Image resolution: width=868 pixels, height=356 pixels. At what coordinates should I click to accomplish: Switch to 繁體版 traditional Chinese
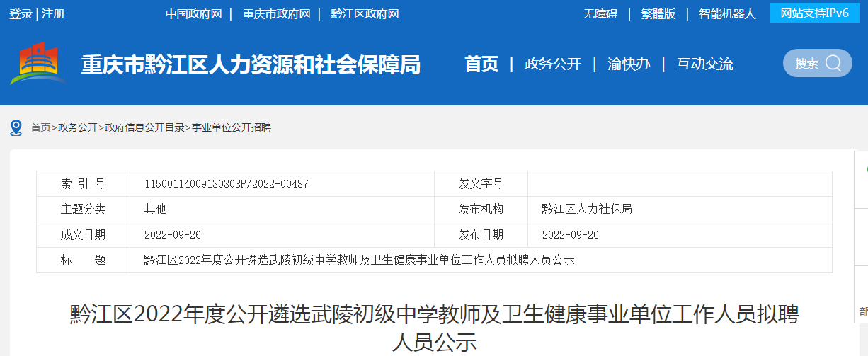click(x=658, y=13)
